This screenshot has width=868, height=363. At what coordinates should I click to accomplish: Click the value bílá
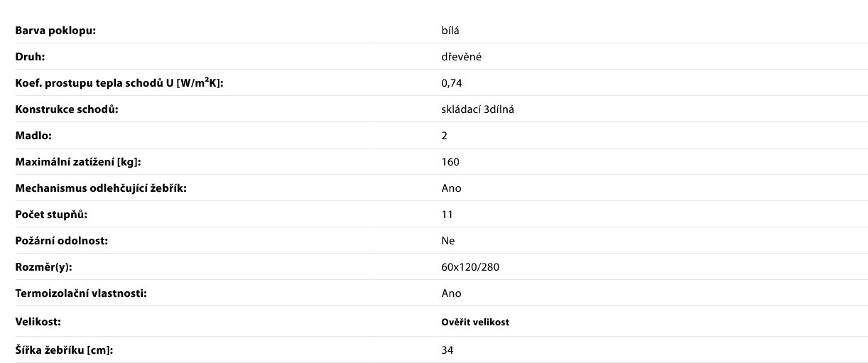tap(450, 31)
